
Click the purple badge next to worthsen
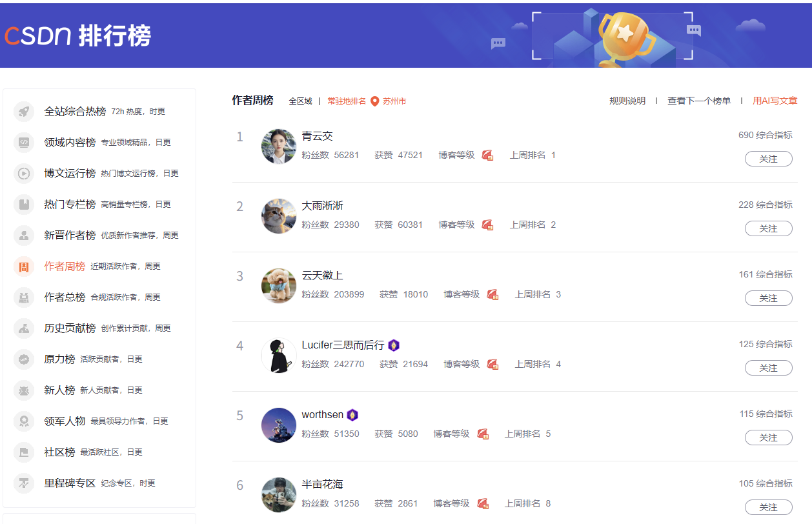pyautogui.click(x=352, y=415)
